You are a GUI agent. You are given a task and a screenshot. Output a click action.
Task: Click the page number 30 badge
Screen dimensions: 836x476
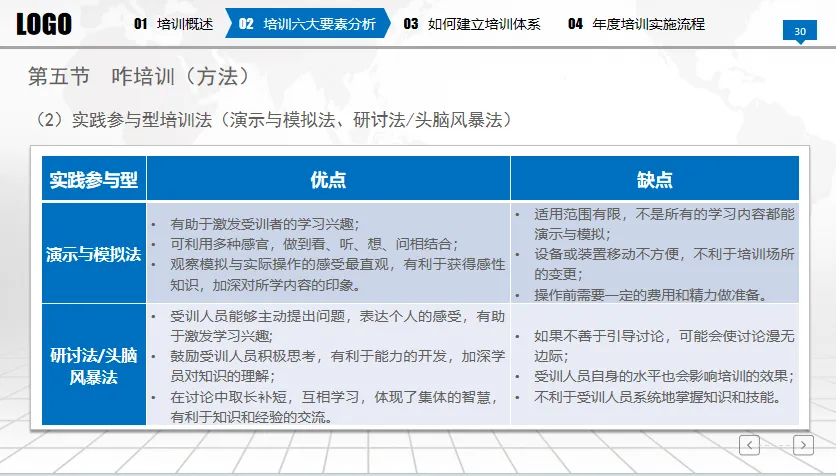(x=800, y=31)
